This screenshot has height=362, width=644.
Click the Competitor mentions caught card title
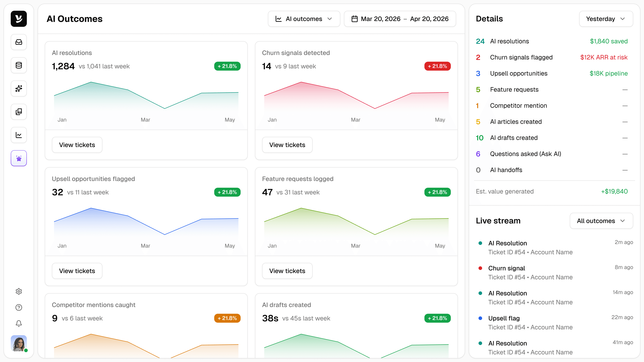(x=94, y=305)
